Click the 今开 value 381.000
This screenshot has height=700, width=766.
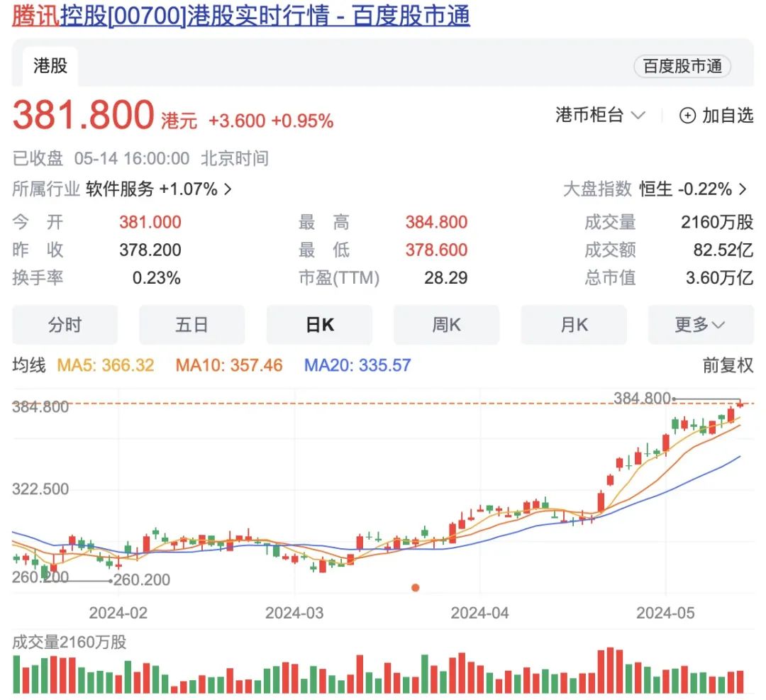tap(150, 222)
